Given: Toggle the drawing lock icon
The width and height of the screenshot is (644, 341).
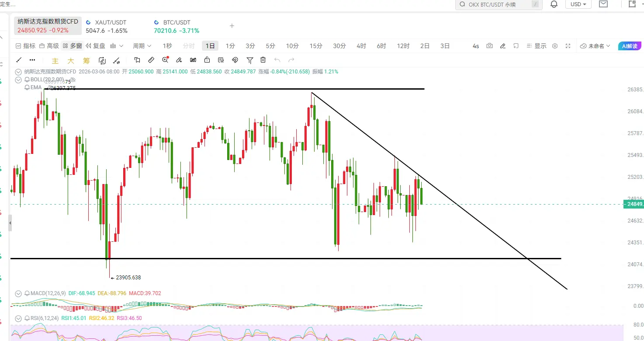Looking at the screenshot, I should click(x=207, y=60).
